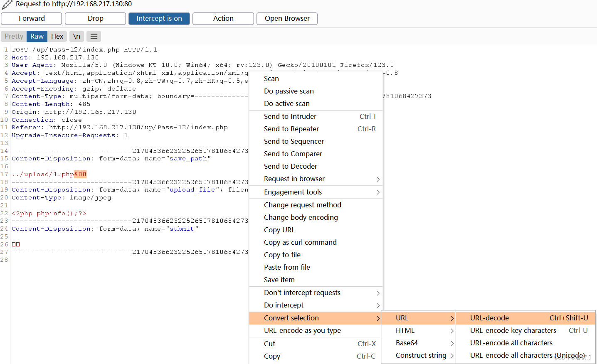Choose URL-encode key characters
The image size is (597, 364).
pos(525,330)
